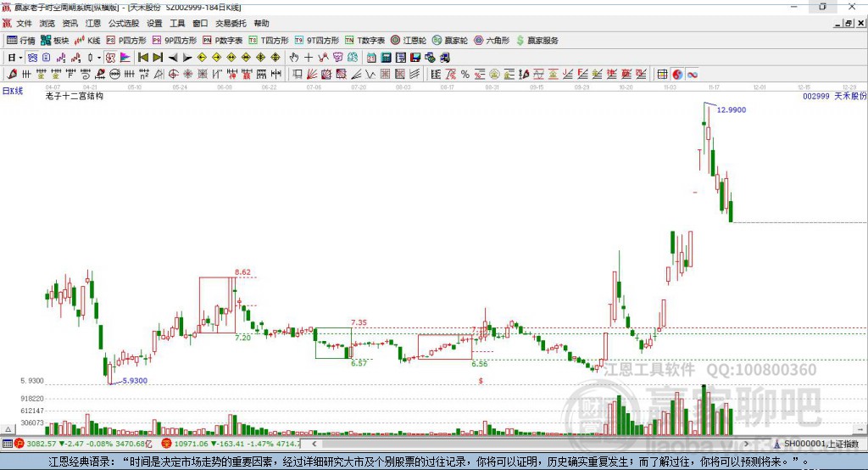Open the 行情 market quotes view
Image resolution: width=868 pixels, height=470 pixels.
click(x=21, y=40)
